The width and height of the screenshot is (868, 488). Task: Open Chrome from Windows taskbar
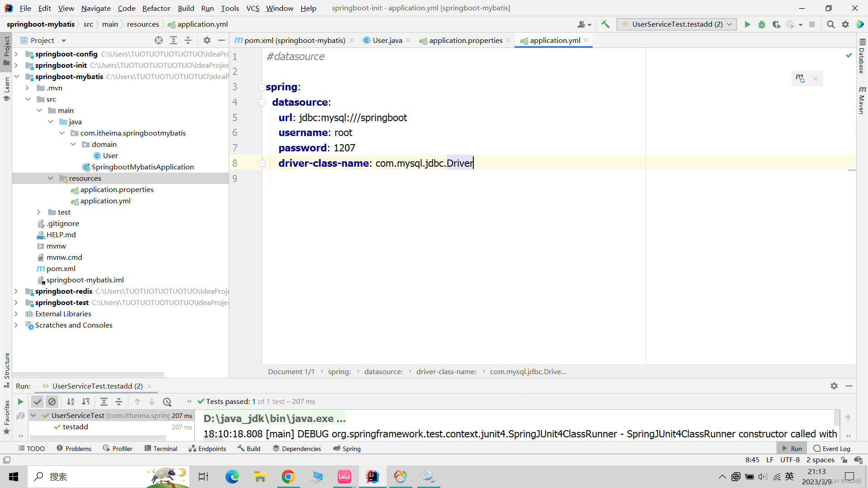(288, 477)
